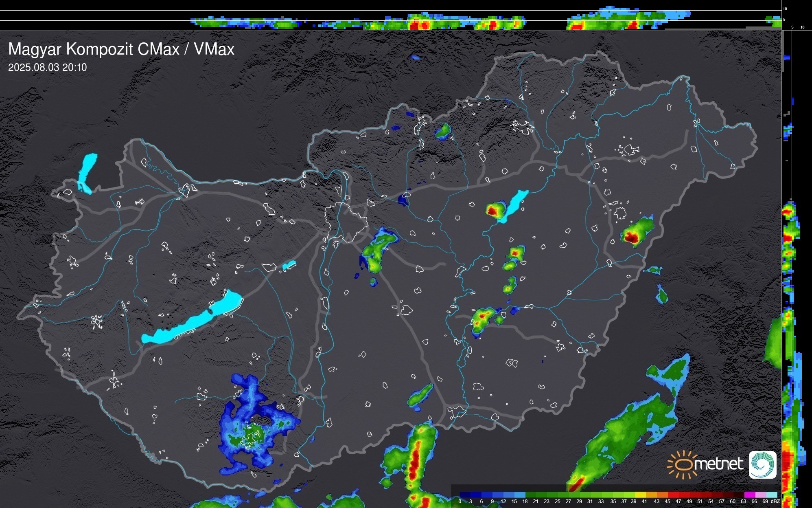Viewport: 812px width, 508px height.
Task: Click the Magyar Kompozit CMax / VMax title
Action: click(121, 49)
